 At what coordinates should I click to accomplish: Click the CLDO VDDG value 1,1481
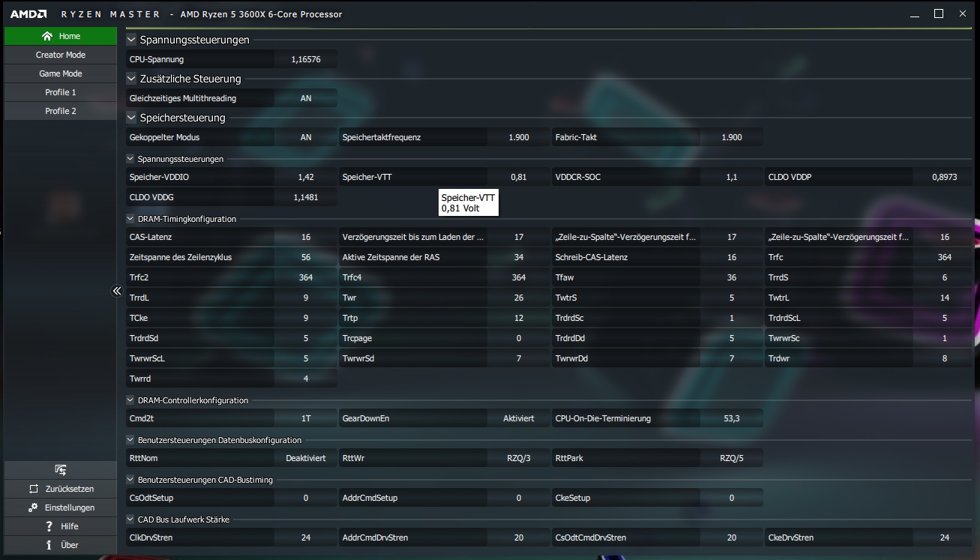coord(306,197)
